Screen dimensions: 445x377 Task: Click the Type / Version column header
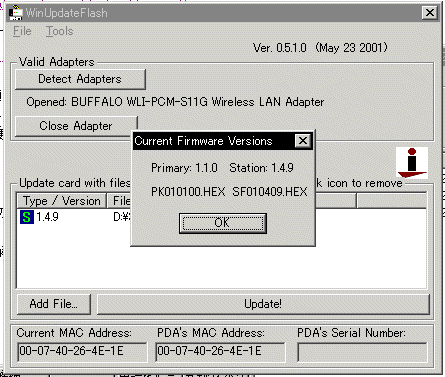tap(62, 201)
